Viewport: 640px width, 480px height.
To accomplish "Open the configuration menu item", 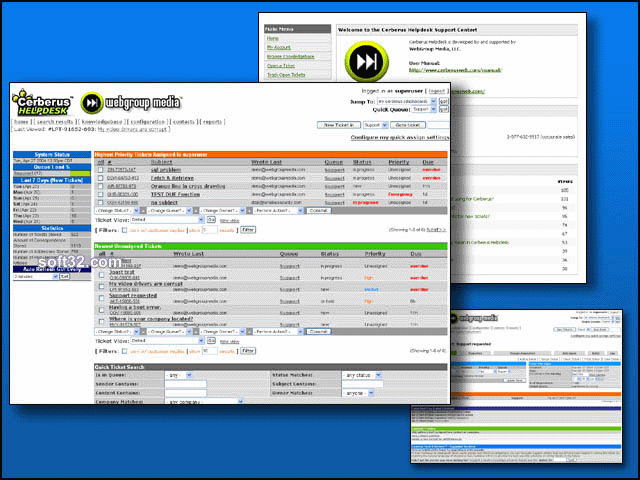I will (x=148, y=122).
